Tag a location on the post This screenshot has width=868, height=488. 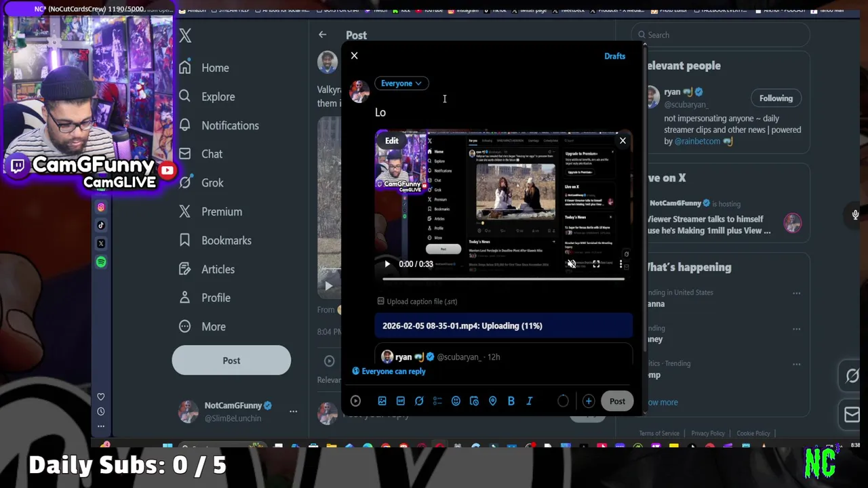coord(492,401)
